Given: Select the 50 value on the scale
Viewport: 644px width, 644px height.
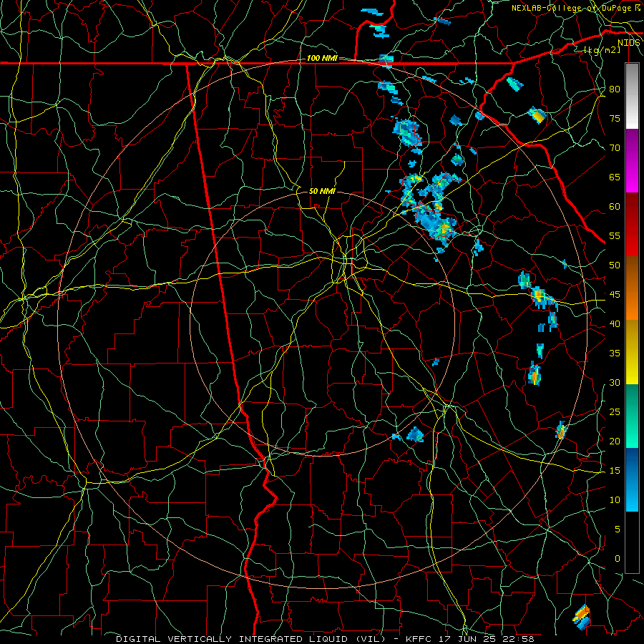Looking at the screenshot, I should point(615,265).
